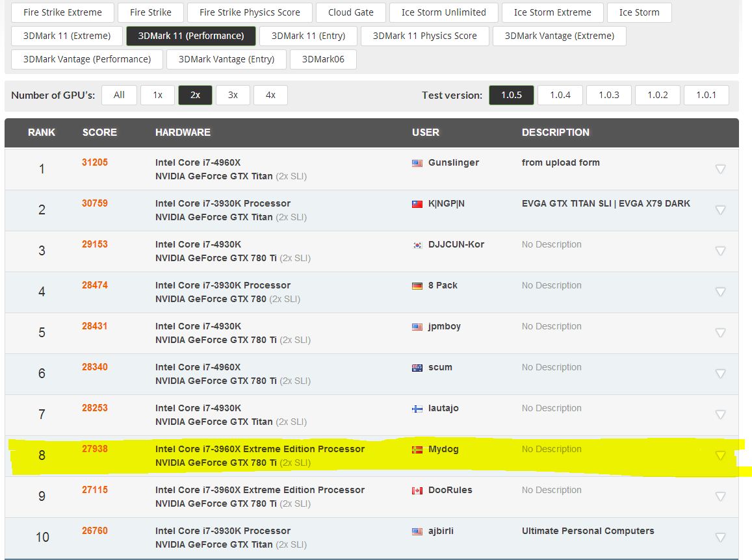The image size is (752, 560).
Task: Click the Canadian flag next to DooRules
Action: (x=417, y=490)
